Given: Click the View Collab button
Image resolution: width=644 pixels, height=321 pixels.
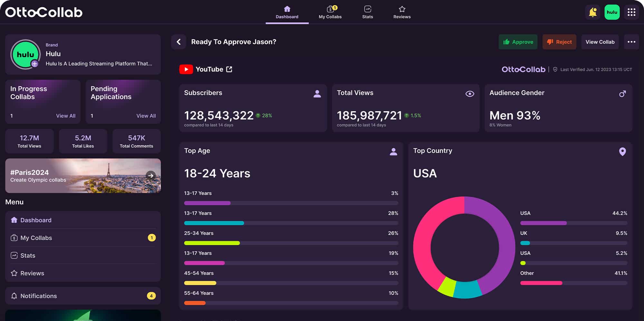Looking at the screenshot, I should click(x=600, y=42).
